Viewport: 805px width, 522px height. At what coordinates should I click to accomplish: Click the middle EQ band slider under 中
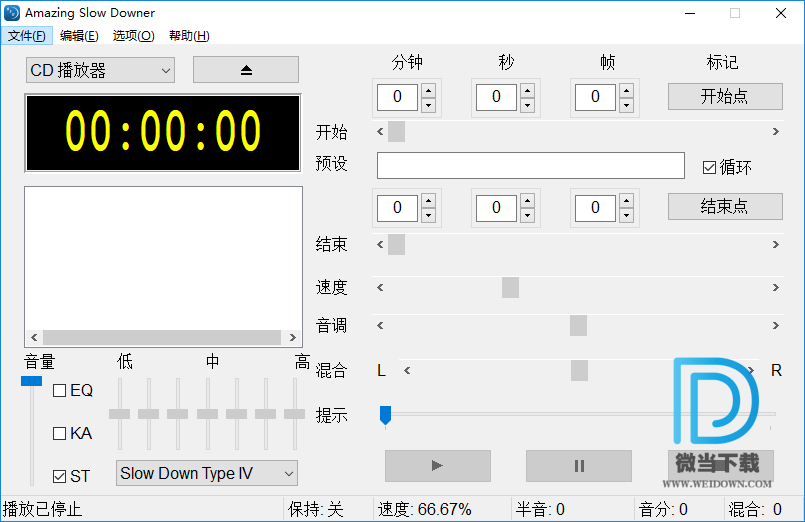point(207,414)
